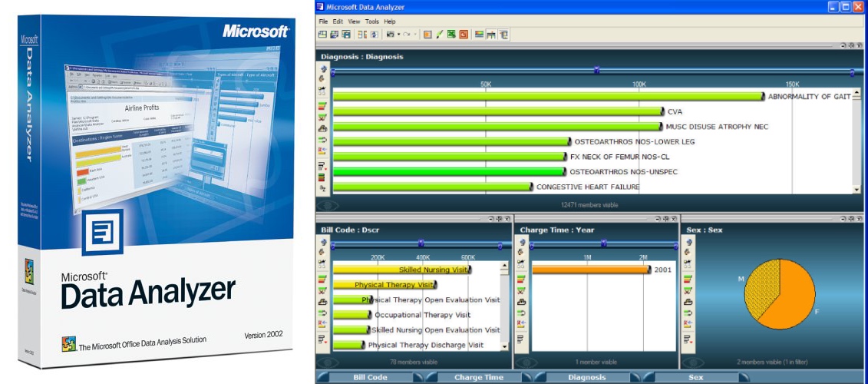Click the first new-view icon in main toolbar
The width and height of the screenshot is (868, 384).
323,35
